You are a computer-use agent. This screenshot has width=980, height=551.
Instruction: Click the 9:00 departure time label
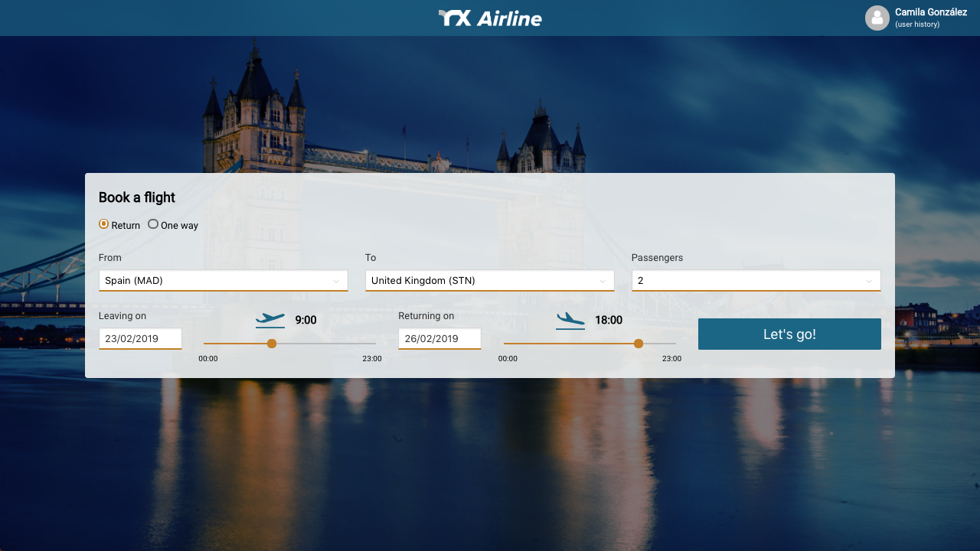305,320
